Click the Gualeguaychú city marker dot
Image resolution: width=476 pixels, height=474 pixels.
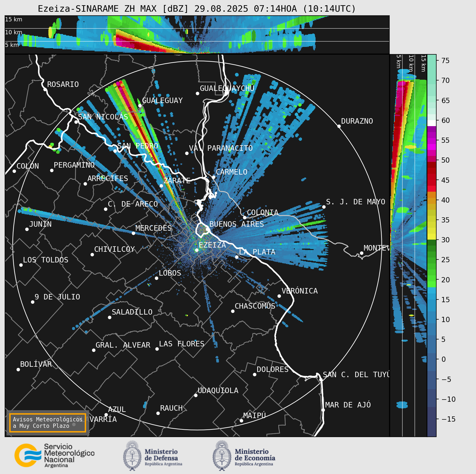(x=197, y=93)
